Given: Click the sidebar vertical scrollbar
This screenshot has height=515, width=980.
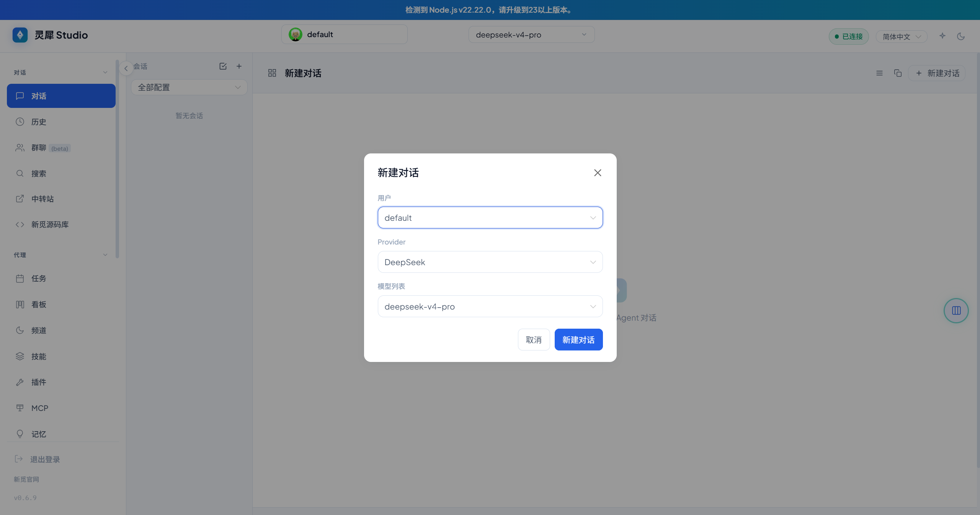Looking at the screenshot, I should 117,159.
